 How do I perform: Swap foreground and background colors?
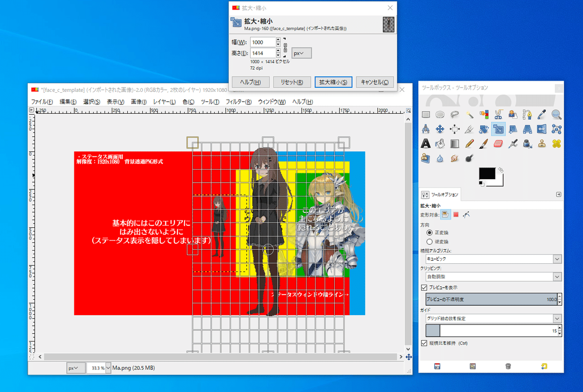[x=501, y=170]
